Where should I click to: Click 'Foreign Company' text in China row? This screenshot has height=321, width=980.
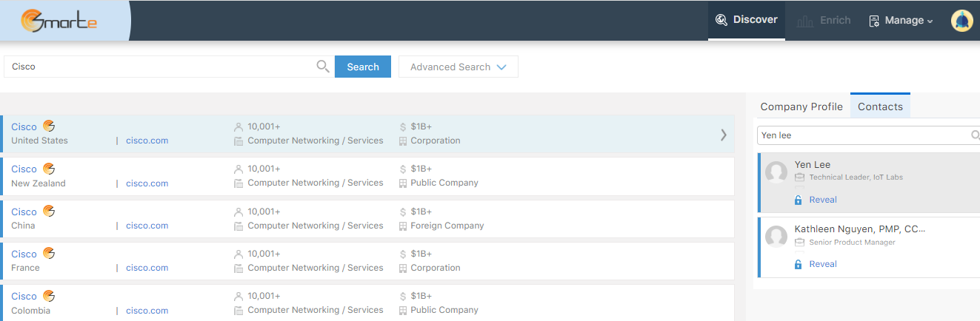(447, 226)
